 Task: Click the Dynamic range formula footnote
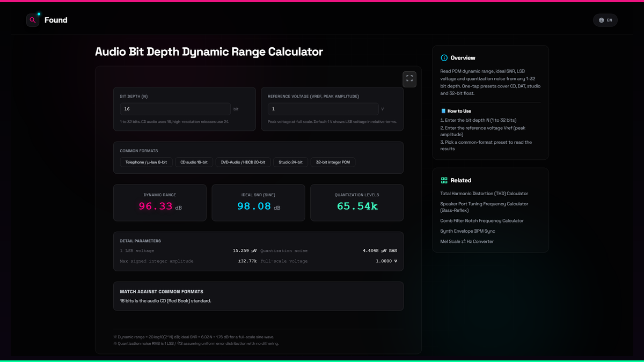194,337
